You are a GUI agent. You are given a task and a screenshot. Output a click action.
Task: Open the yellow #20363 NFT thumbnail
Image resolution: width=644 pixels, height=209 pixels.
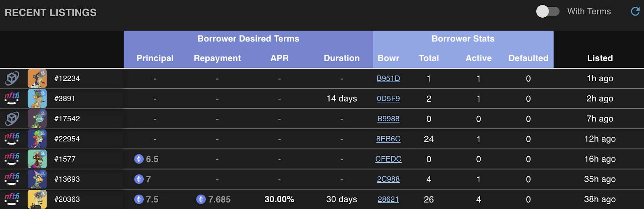click(37, 199)
